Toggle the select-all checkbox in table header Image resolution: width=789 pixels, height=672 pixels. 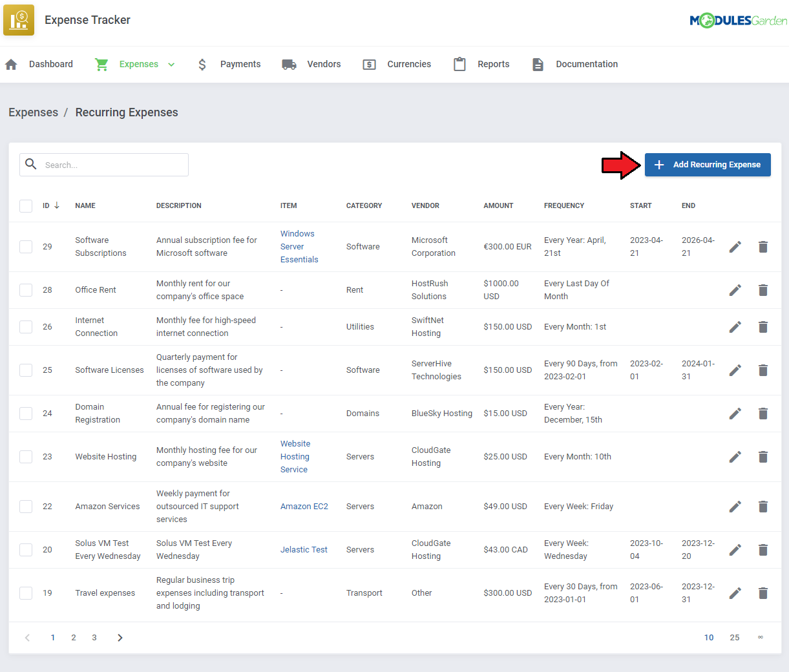tap(26, 206)
